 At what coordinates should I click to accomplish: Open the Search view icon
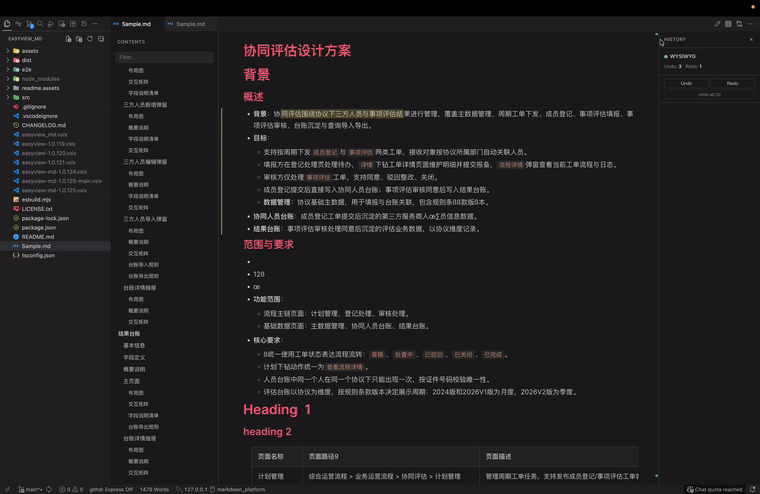pos(40,23)
